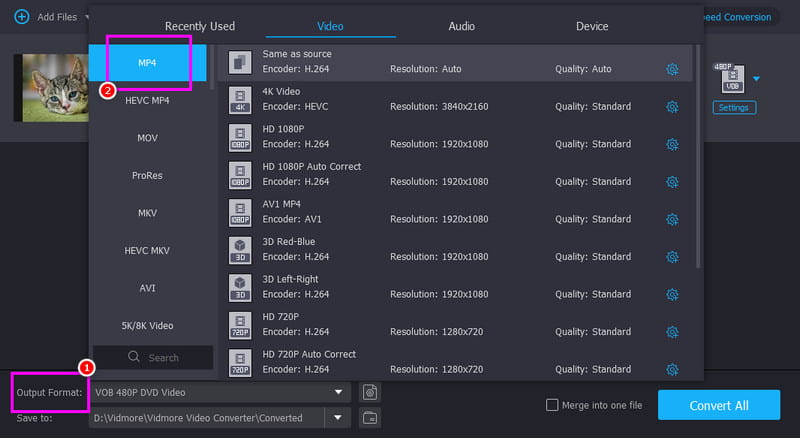800x438 pixels.
Task: Switch to the Audio tab
Action: (x=461, y=26)
